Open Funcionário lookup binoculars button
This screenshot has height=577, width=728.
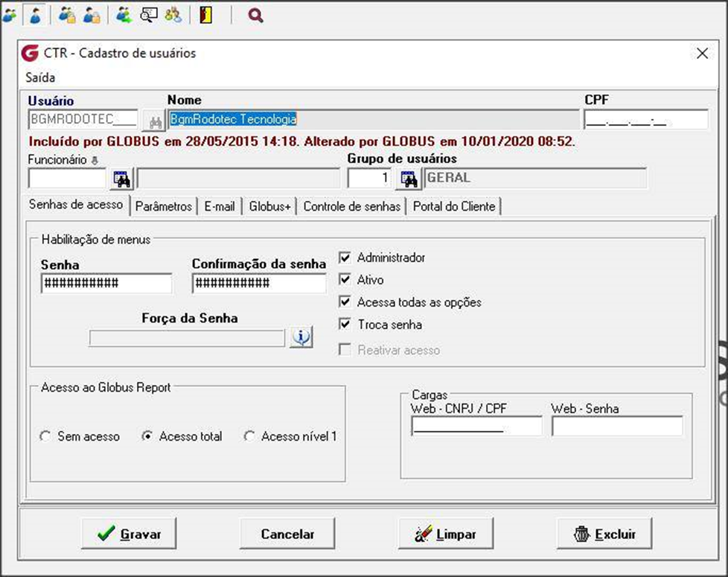point(121,179)
